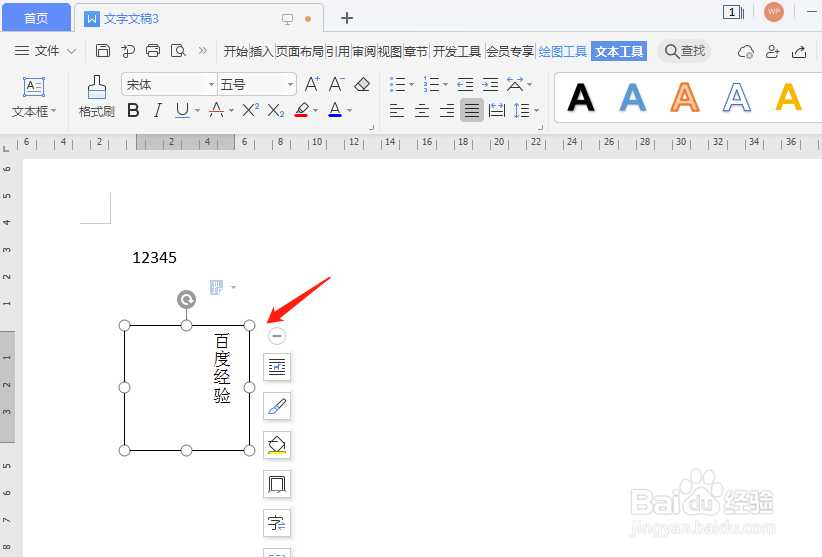Click layout options wrap icon

[277, 367]
